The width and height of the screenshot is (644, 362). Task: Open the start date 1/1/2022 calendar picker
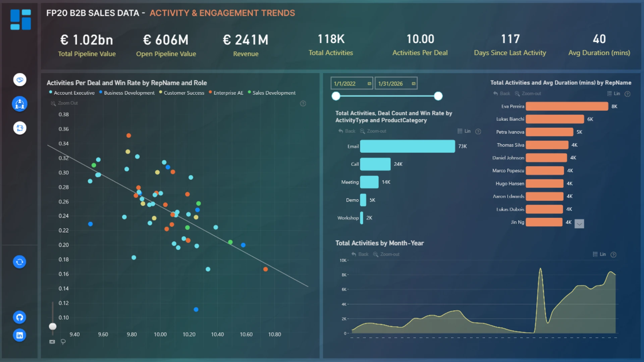coord(369,83)
